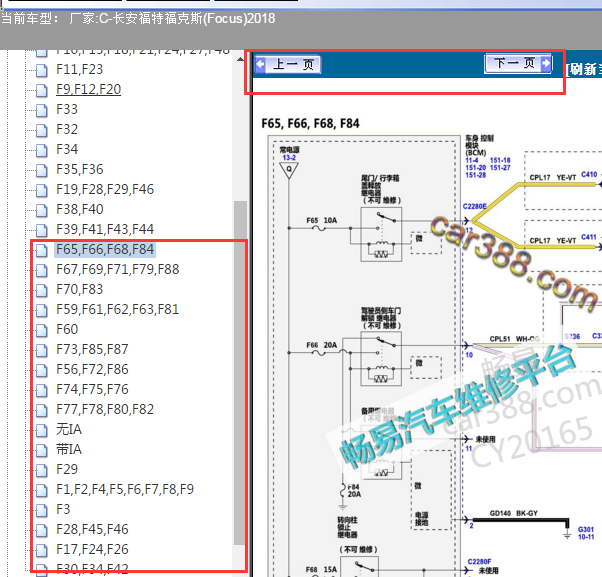Open the F1,F2,F4,F5,F6,F7,F8,F9 entry

(125, 489)
